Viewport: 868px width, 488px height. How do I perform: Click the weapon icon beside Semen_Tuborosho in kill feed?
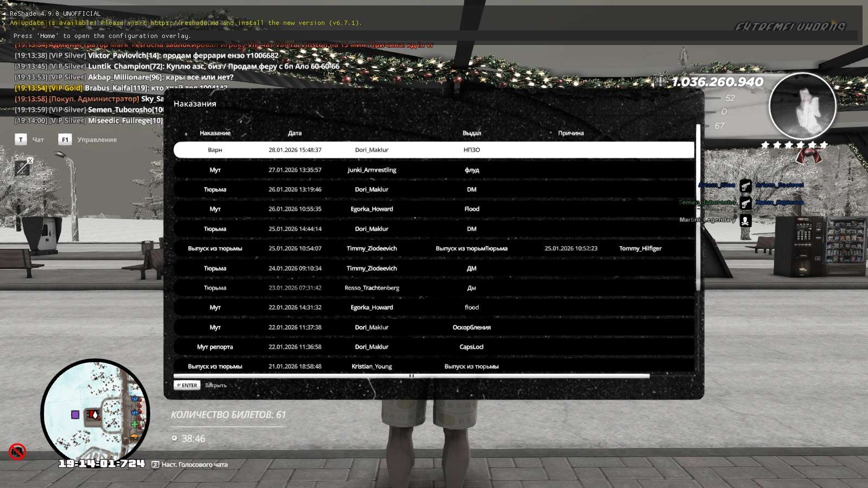point(746,203)
